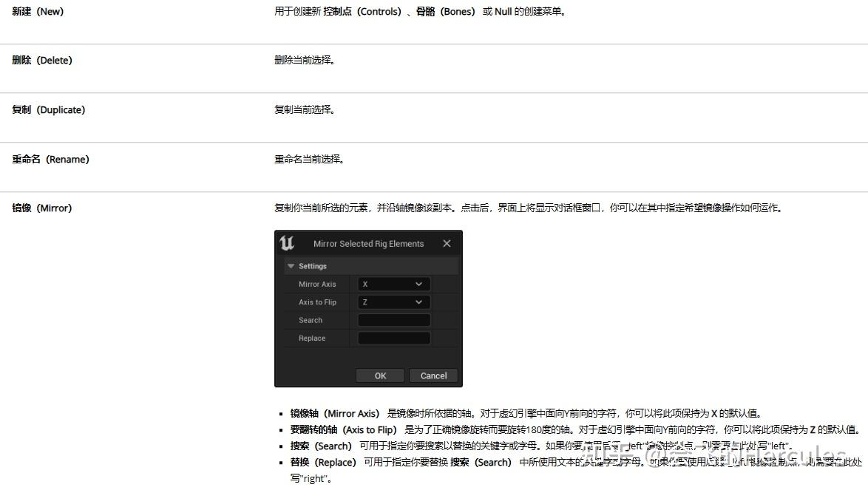The height and width of the screenshot is (490, 868).
Task: Click the Search label in dialog
Action: click(x=310, y=320)
